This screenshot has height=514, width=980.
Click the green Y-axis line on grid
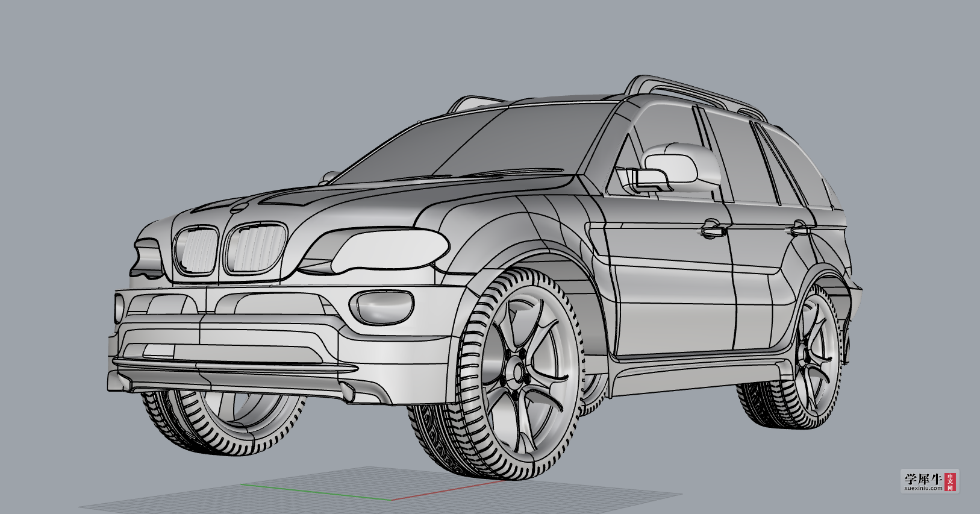(x=316, y=492)
